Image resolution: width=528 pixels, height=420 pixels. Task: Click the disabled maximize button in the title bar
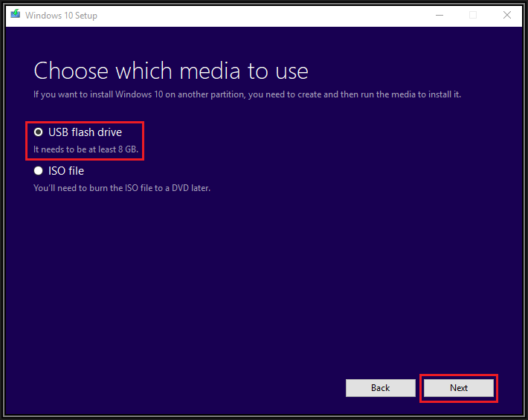coord(473,15)
